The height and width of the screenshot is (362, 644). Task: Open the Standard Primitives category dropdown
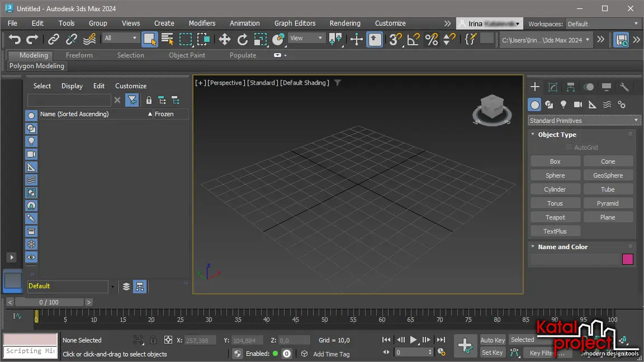click(584, 120)
